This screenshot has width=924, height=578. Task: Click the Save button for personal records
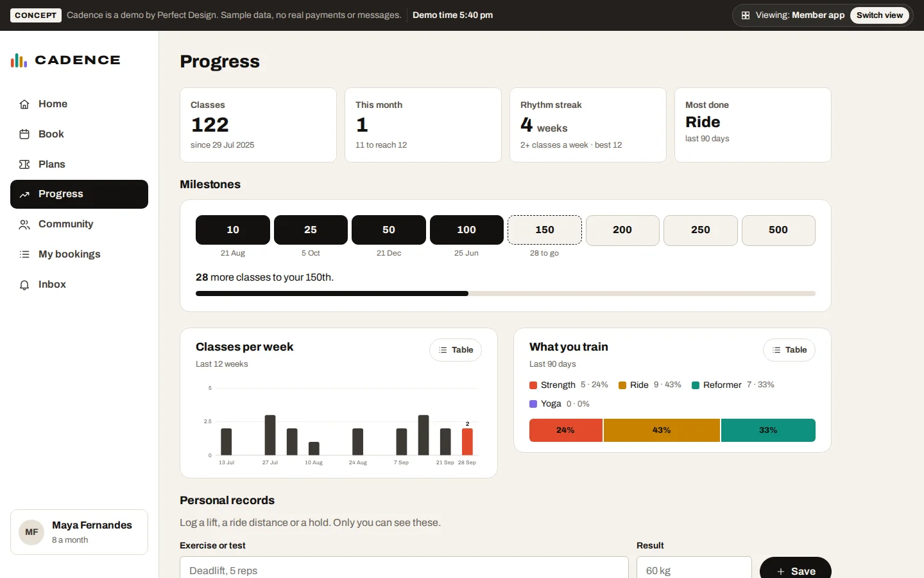[796, 571]
